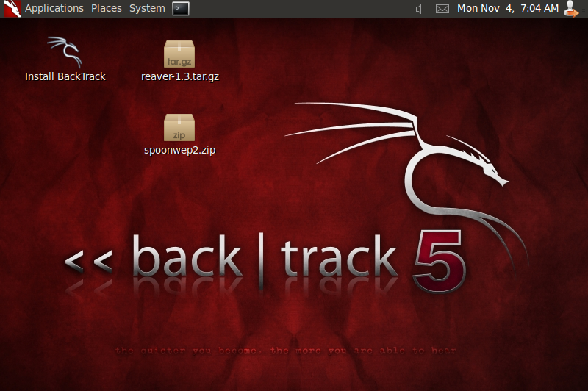Image resolution: width=588 pixels, height=391 pixels.
Task: Open the System menu
Action: coord(147,8)
